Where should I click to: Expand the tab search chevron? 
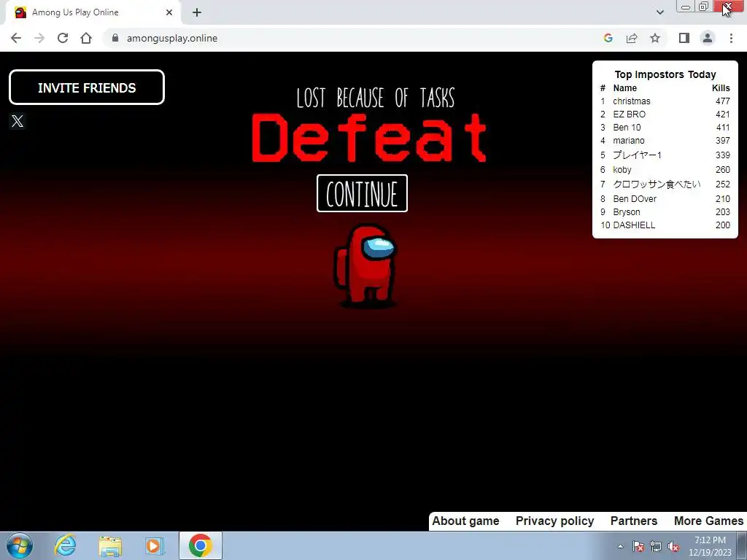pyautogui.click(x=659, y=12)
